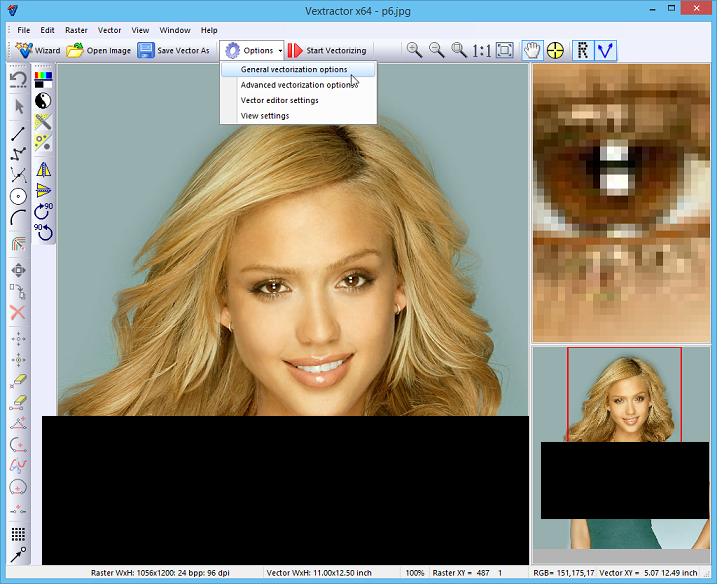Expand the Options dropdown arrow
The image size is (717, 584).
click(x=280, y=50)
